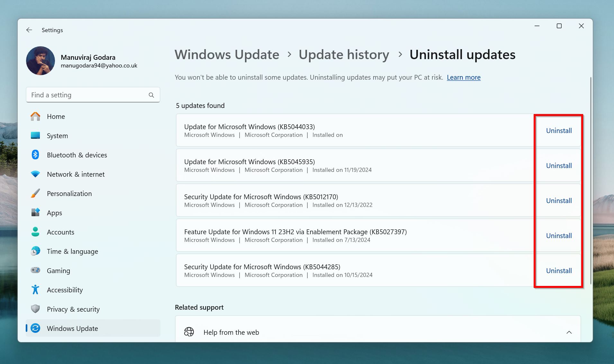Click 'Installed on 7/13/2024' text
Screen dimensions: 614x364
pos(341,240)
